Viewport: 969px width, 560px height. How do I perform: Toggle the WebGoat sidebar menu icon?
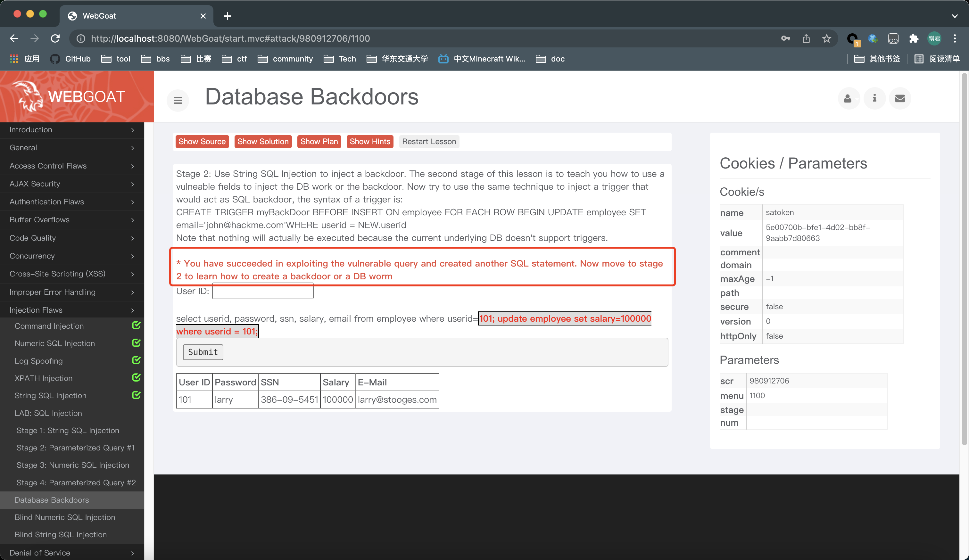point(178,101)
